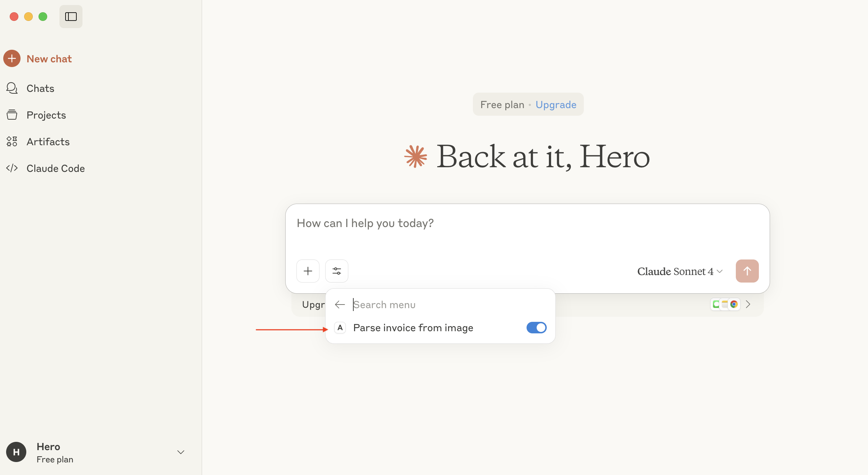Open Claude Code via code icon
This screenshot has width=868, height=475.
pyautogui.click(x=12, y=168)
